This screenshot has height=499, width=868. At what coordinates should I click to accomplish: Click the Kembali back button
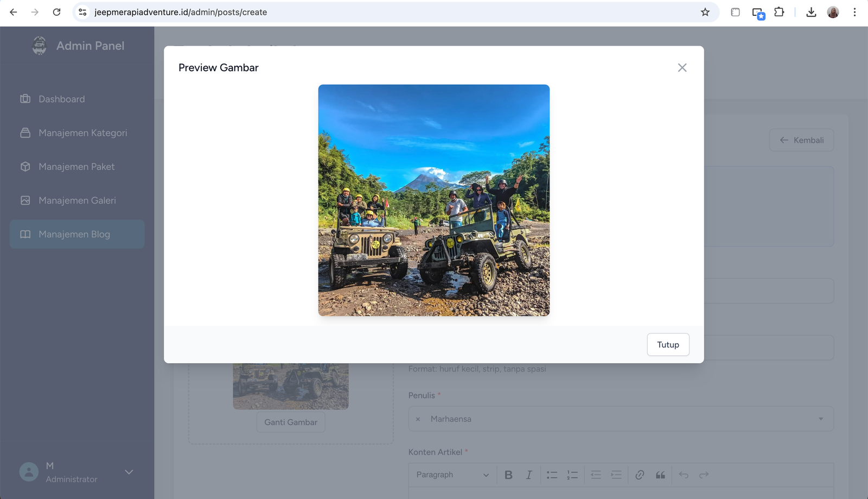coord(801,140)
